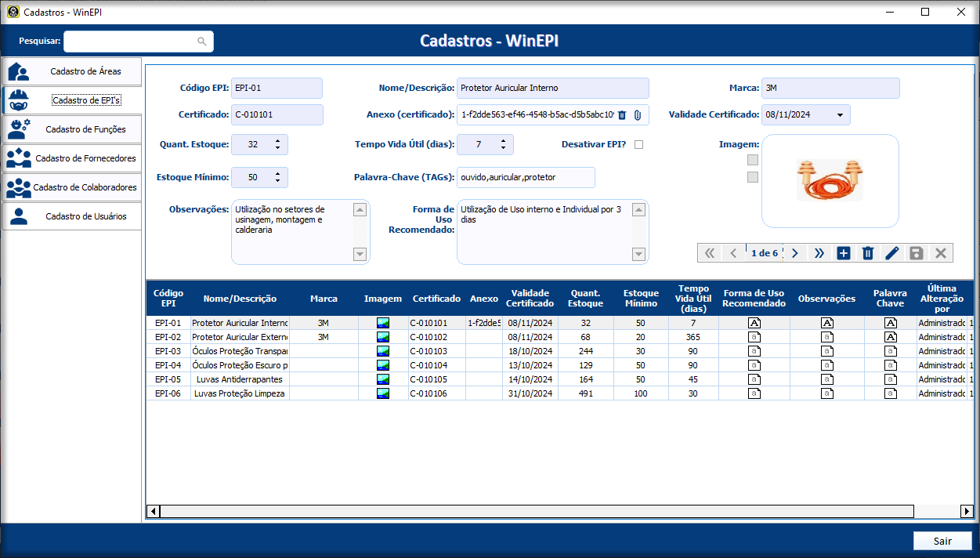Go to the next record arrow
Screen dimensions: 980x558
794,253
